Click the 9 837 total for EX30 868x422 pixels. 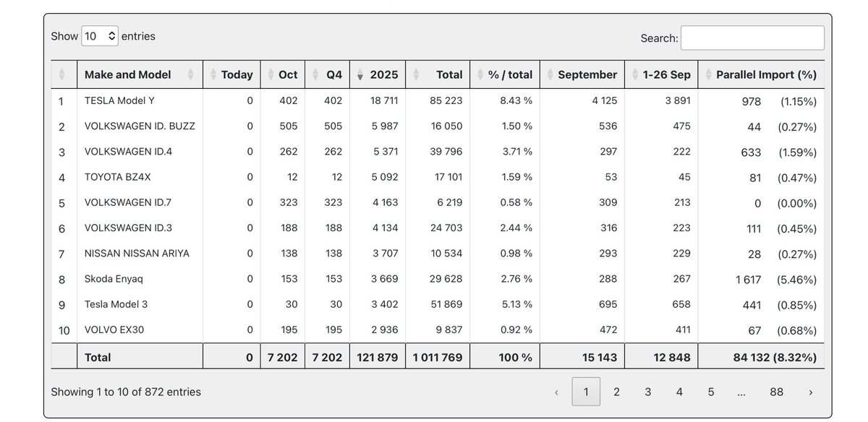pos(449,330)
